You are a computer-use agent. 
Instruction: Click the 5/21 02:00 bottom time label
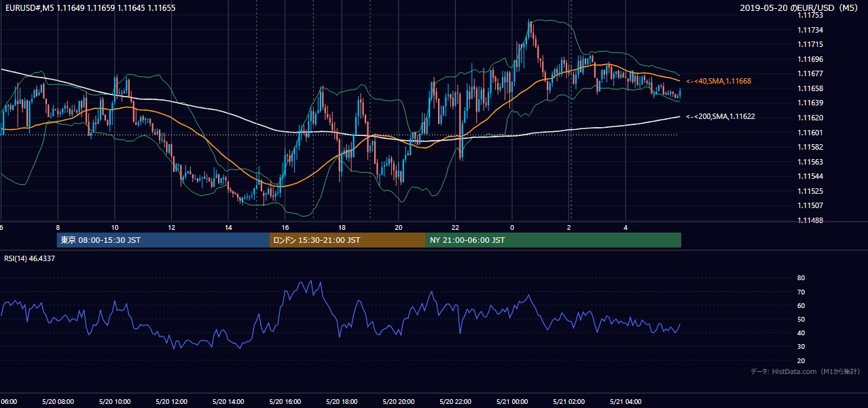coord(569,401)
